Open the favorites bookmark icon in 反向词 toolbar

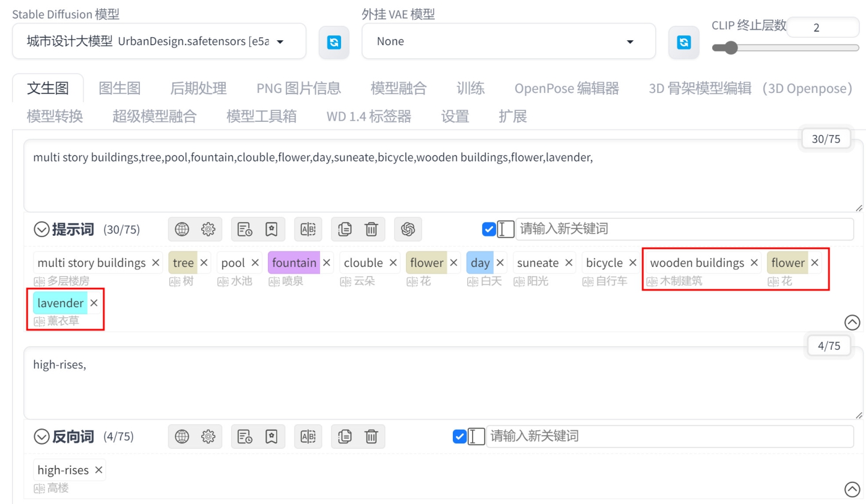[271, 437]
